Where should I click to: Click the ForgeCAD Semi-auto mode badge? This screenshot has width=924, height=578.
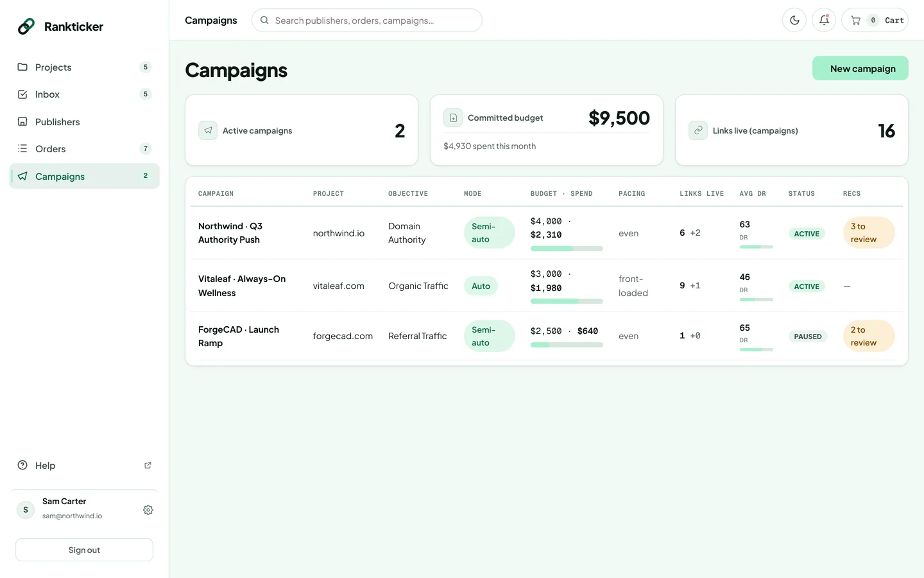pos(489,336)
